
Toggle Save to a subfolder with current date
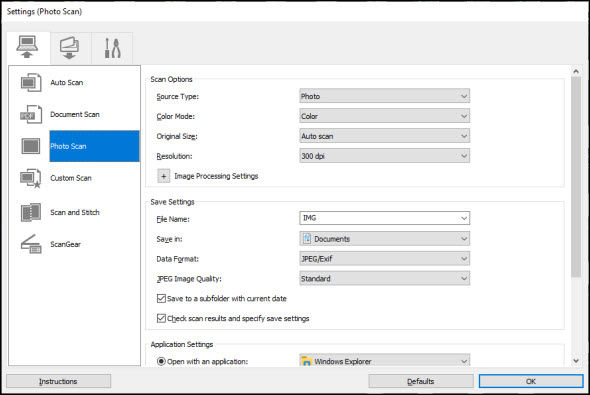[x=161, y=299]
